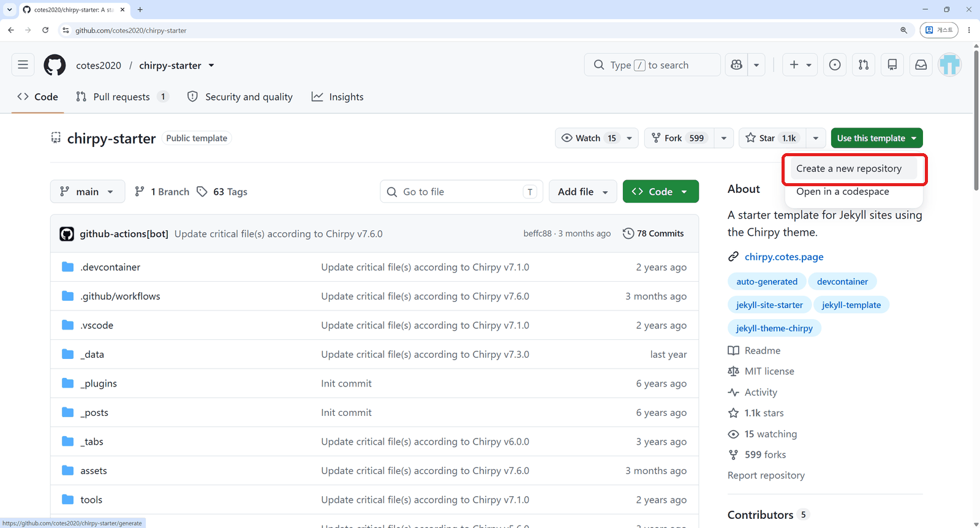Open the _data folder
Image resolution: width=980 pixels, height=528 pixels.
(92, 355)
